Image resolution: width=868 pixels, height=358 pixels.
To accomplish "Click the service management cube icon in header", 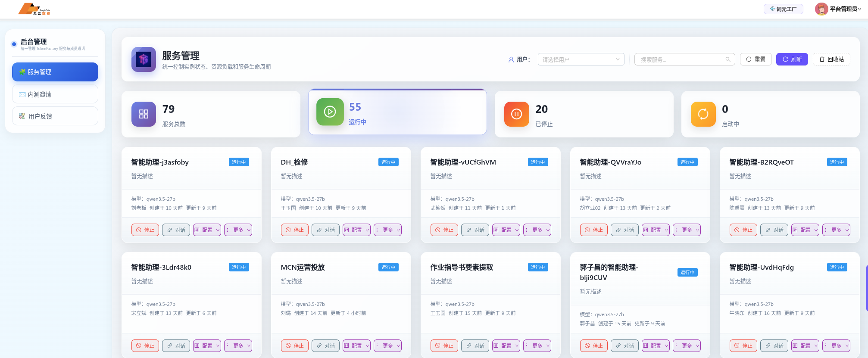I will (x=144, y=59).
